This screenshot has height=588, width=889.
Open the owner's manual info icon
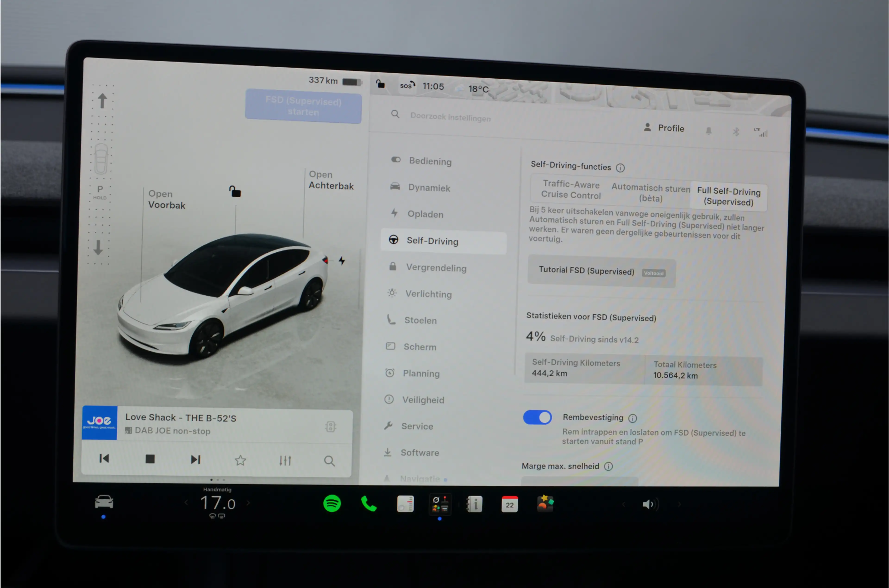click(474, 504)
